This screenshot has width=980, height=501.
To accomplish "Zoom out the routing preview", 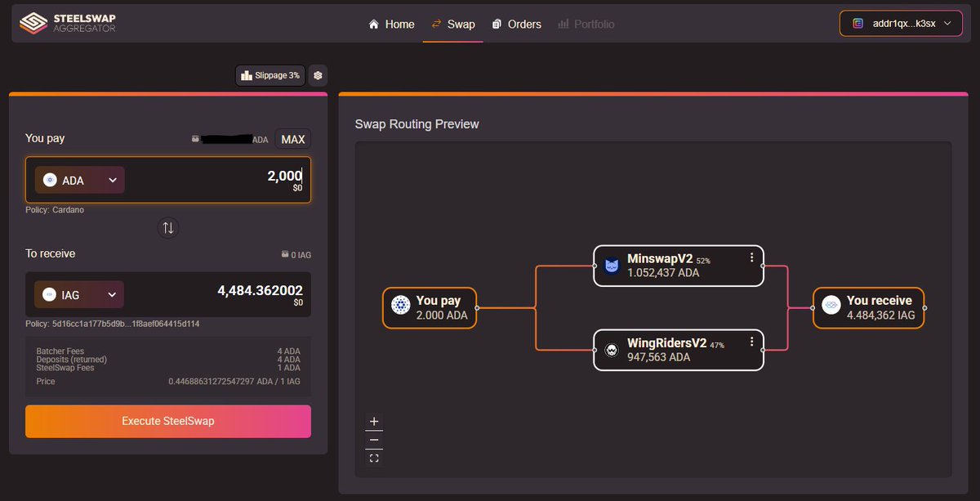I will pyautogui.click(x=374, y=440).
